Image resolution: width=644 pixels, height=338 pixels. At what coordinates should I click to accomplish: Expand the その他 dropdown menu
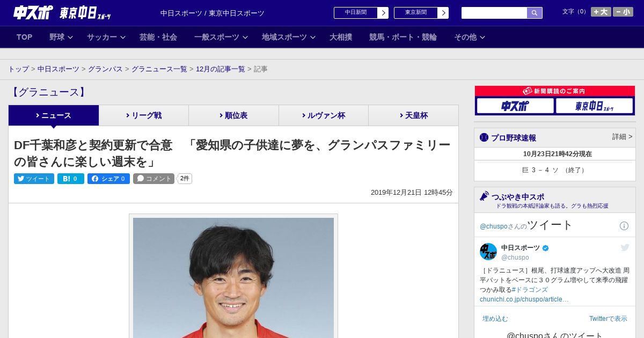pos(470,37)
